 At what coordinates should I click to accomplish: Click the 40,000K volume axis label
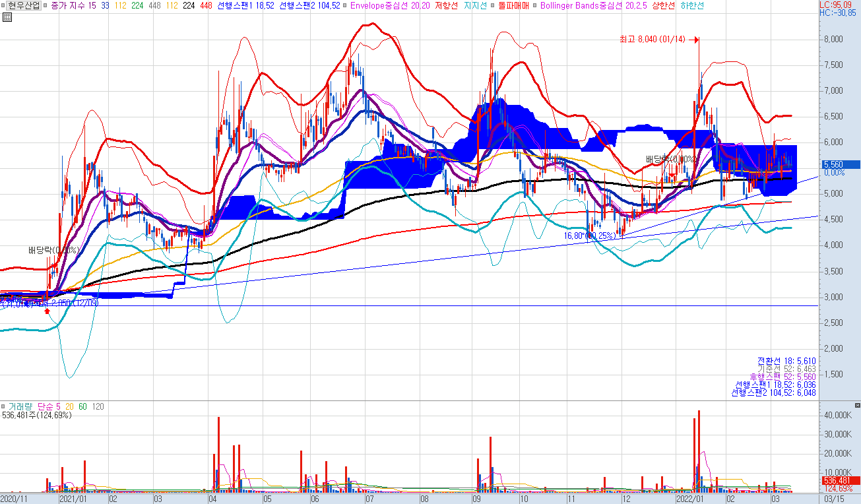click(x=837, y=416)
